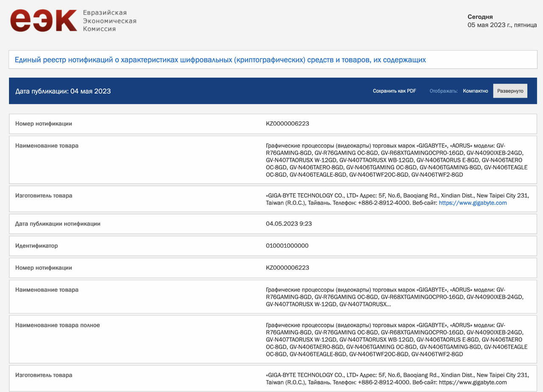Open the blue www.gigabyte.com link
The image size is (543, 392).
(x=473, y=203)
